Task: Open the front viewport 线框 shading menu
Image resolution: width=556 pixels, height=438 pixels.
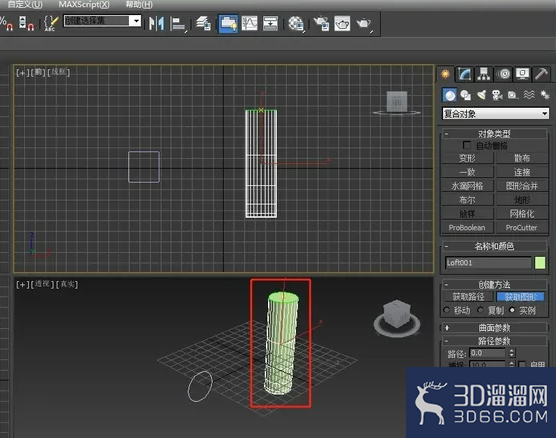Action: point(59,72)
